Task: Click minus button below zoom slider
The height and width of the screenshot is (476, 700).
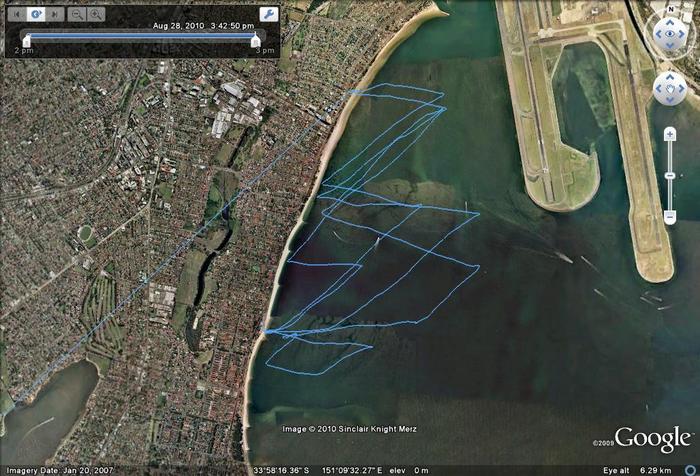Action: 669,216
